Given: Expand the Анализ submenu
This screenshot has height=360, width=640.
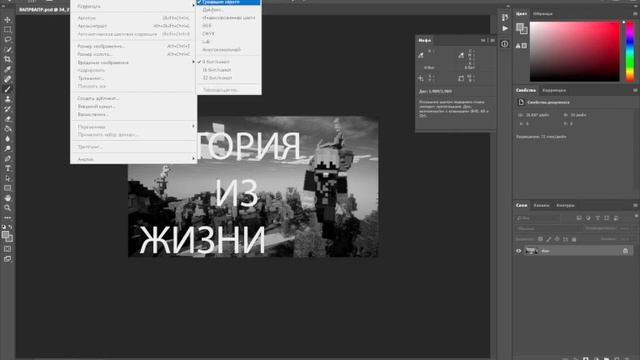Looking at the screenshot, I should click(x=133, y=159).
